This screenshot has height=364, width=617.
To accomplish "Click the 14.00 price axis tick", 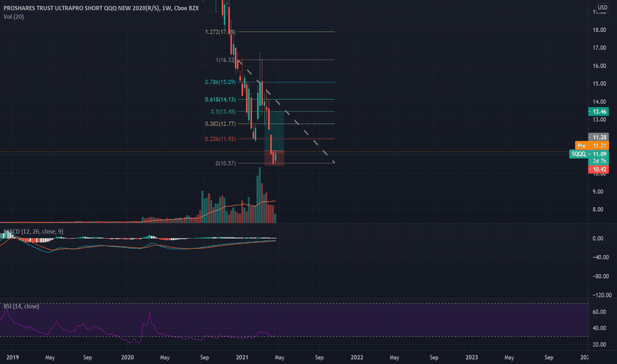I will tap(599, 102).
